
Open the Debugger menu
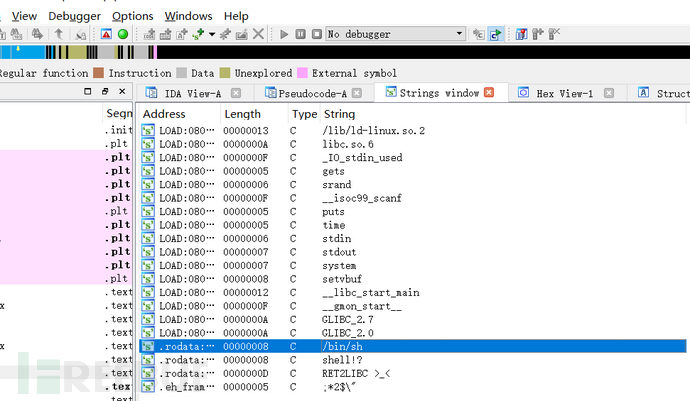73,16
